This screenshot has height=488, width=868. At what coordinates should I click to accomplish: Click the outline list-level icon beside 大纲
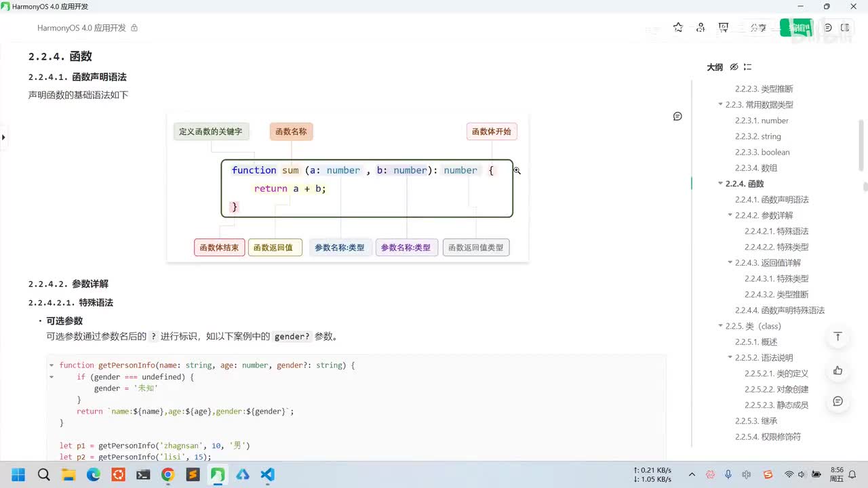pos(747,67)
